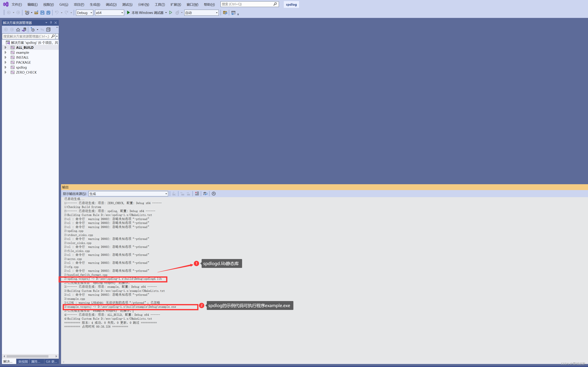Collapse all items in Solution Explorer

tap(48, 30)
